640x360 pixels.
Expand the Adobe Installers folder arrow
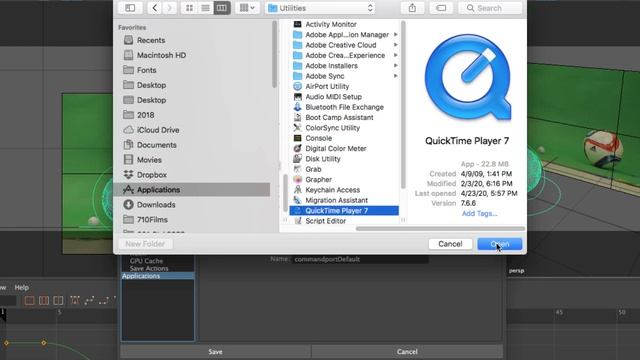click(396, 66)
